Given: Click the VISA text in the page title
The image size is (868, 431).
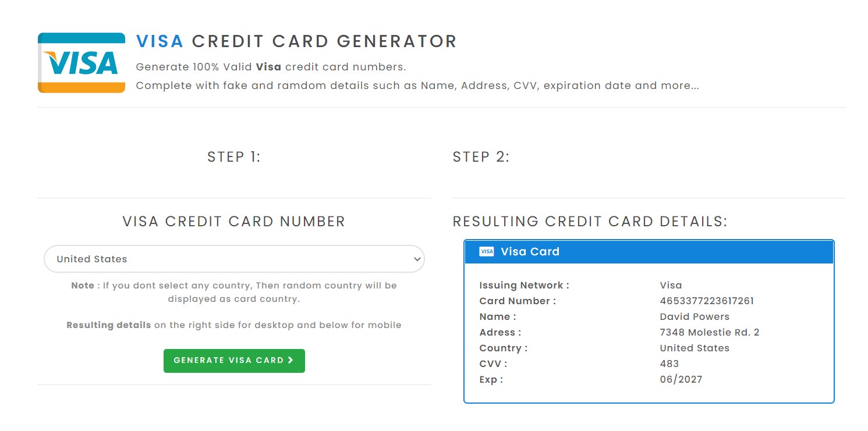Looking at the screenshot, I should click(x=160, y=41).
